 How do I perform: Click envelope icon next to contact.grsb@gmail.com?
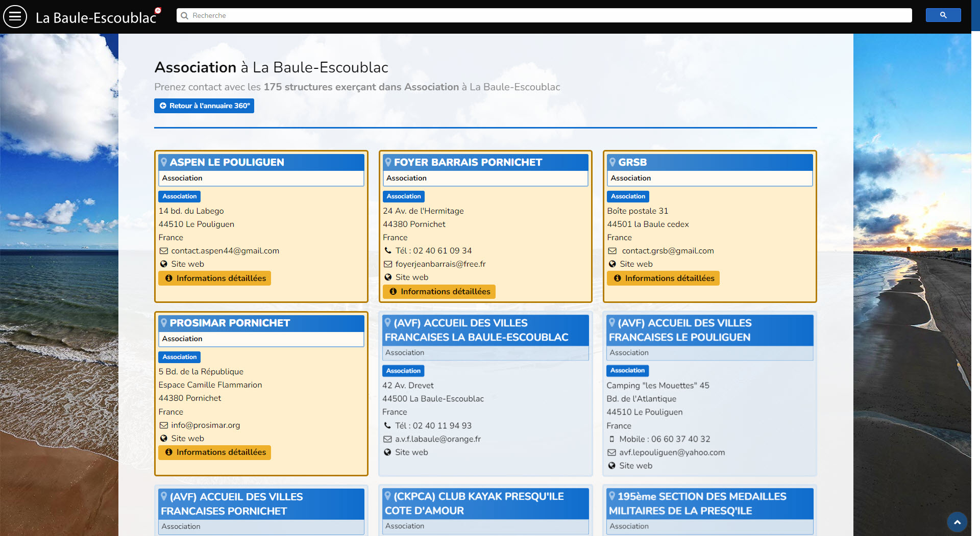[x=612, y=251]
